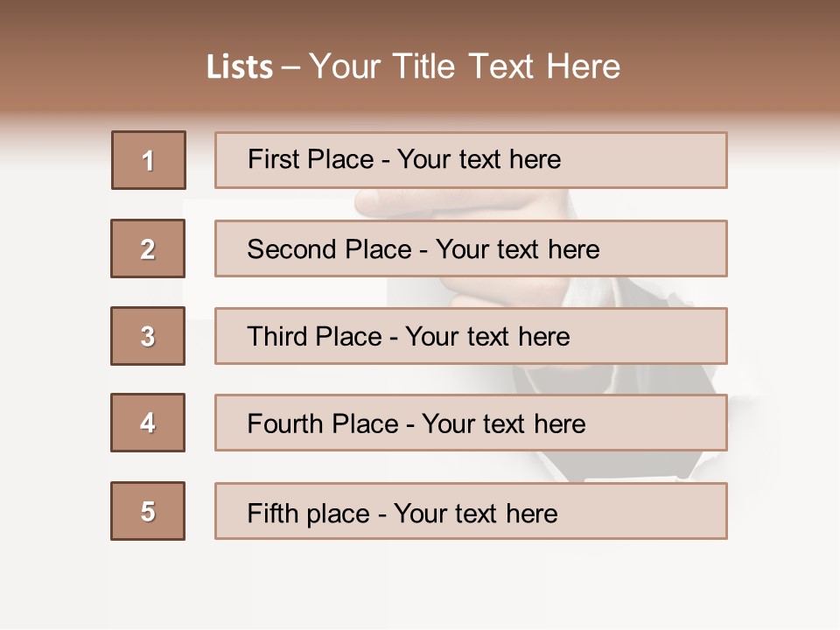840x630 pixels.
Task: Click the dash in the slide title
Action: (x=291, y=67)
